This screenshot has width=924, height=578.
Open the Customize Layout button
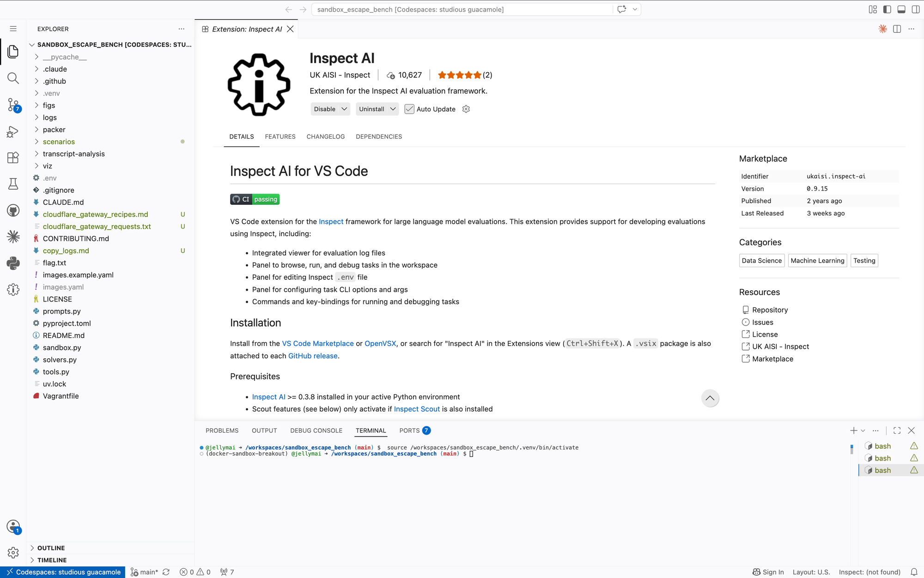(x=873, y=9)
